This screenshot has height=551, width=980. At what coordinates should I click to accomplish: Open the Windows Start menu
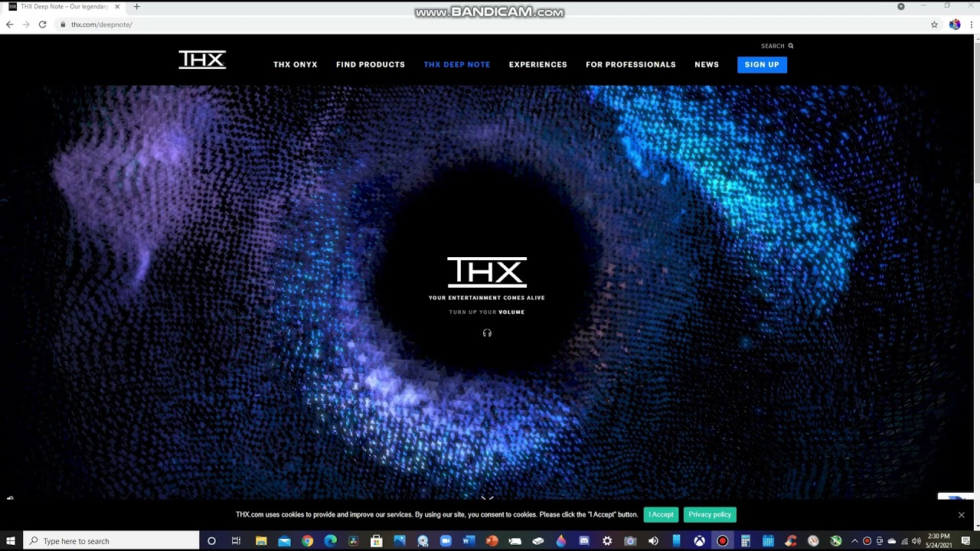(x=11, y=541)
